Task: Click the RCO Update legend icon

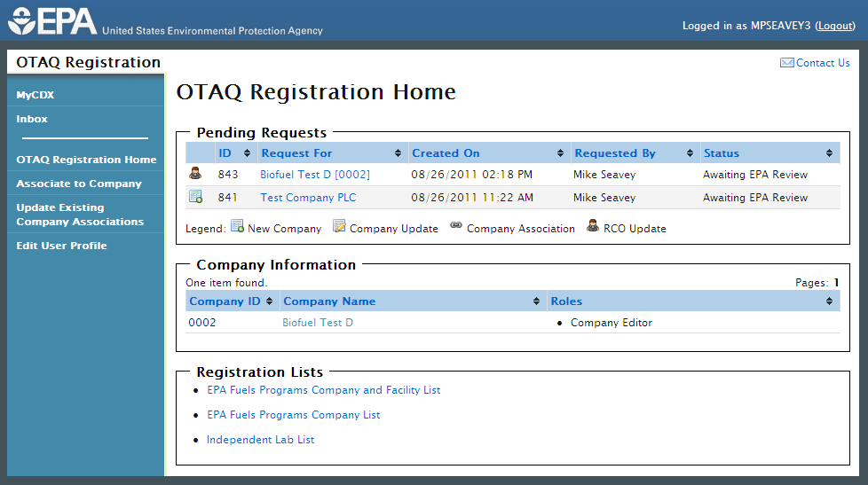Action: click(x=592, y=225)
